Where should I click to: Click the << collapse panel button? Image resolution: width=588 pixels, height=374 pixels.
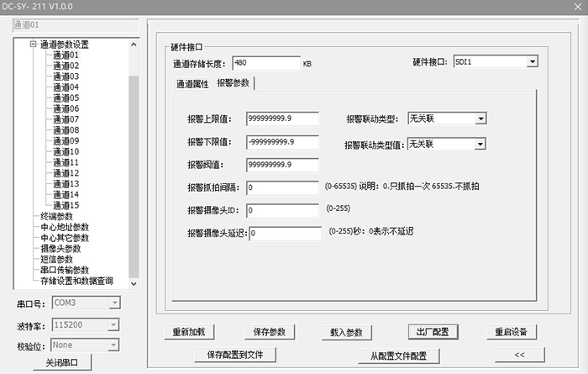(518, 355)
